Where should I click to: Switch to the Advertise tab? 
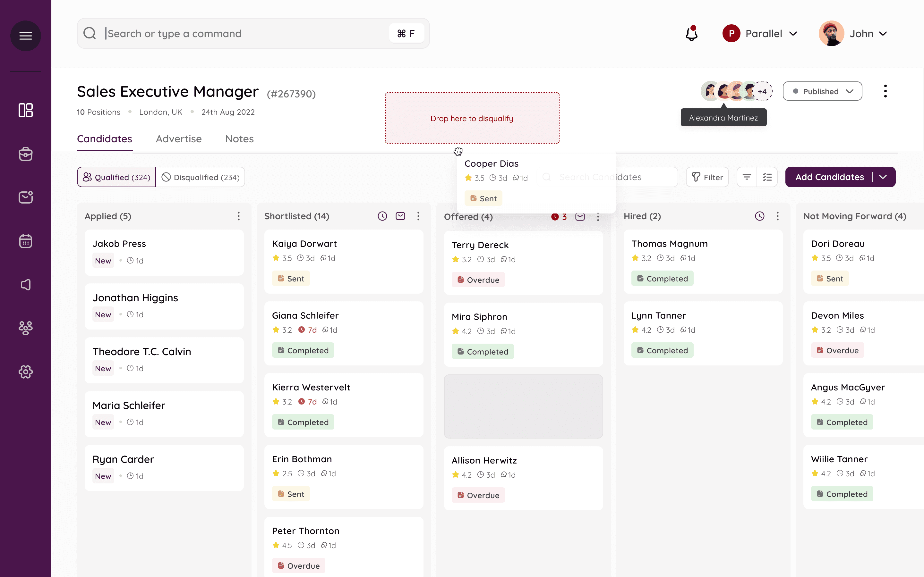click(178, 139)
